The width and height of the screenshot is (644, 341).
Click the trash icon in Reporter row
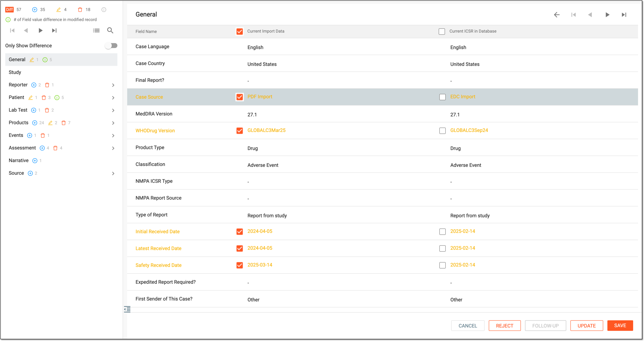(47, 85)
